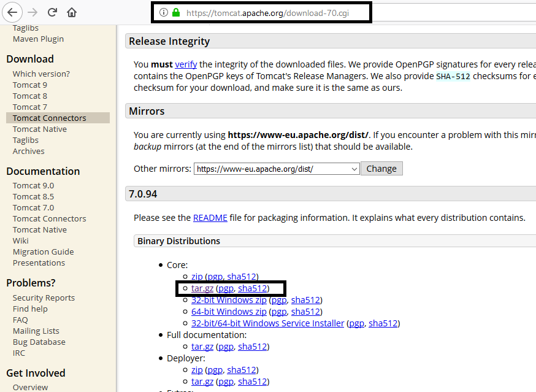Open sha512 for Full documentation tar.gz
536x392 pixels.
coord(253,347)
